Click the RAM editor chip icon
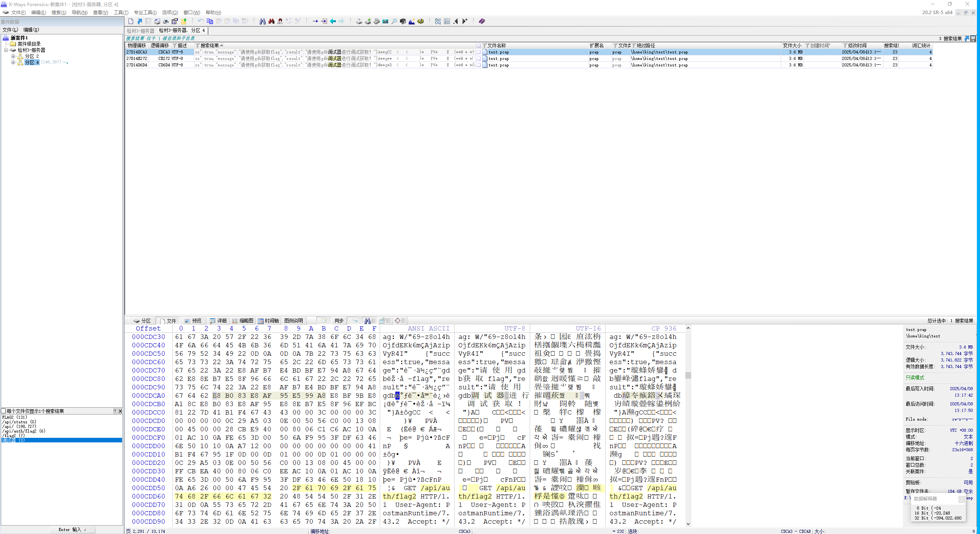 point(377,21)
